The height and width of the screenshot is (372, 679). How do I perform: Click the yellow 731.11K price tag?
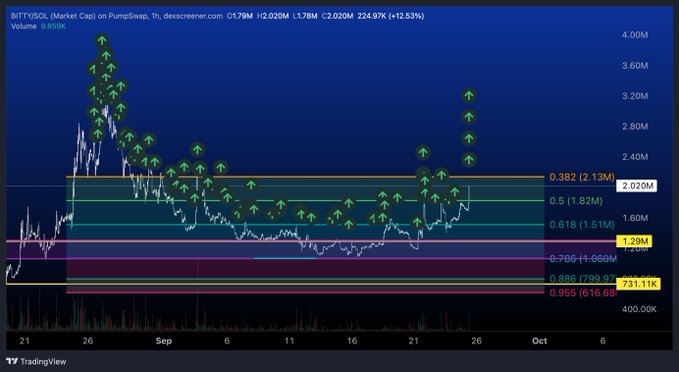639,284
